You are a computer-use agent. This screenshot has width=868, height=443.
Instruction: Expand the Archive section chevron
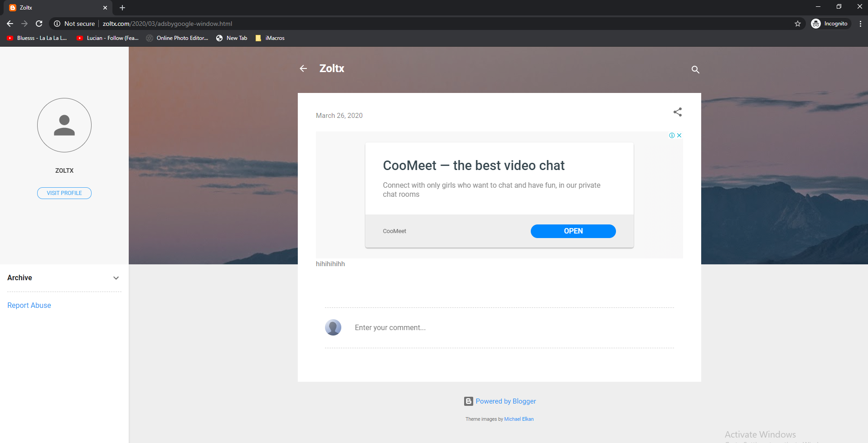click(x=116, y=278)
